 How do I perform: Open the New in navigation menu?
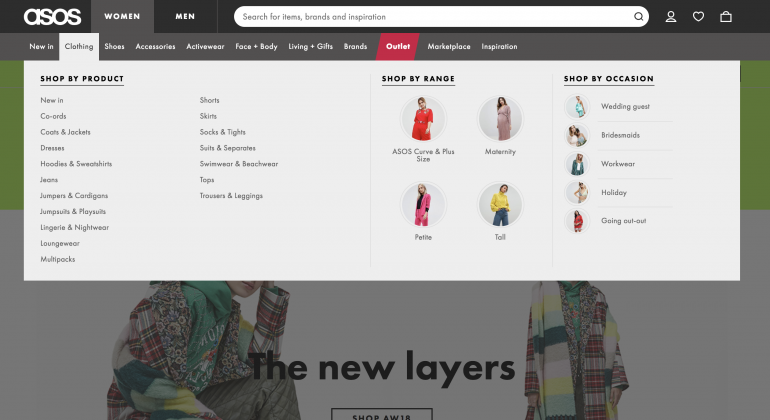coord(41,47)
